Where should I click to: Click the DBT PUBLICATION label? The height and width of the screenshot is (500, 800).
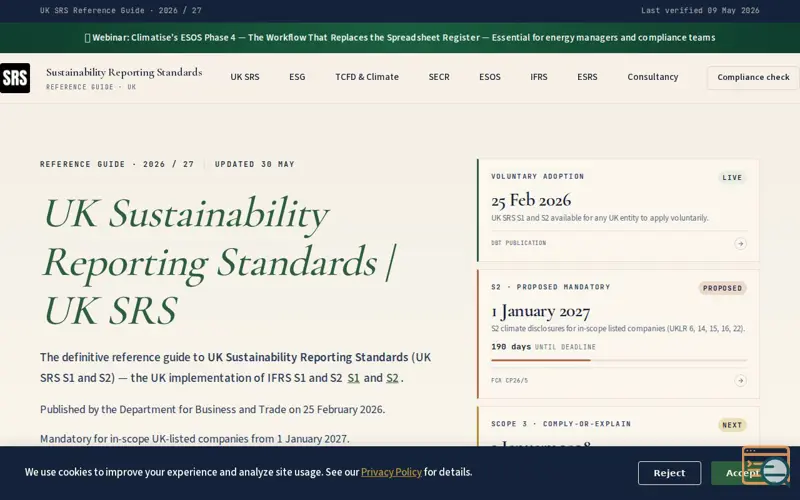[x=518, y=243]
